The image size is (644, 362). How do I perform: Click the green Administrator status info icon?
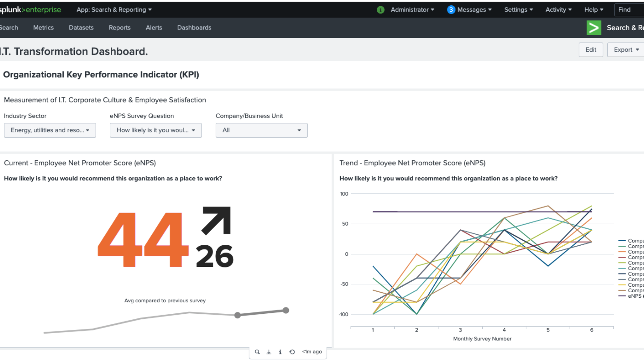(x=380, y=10)
